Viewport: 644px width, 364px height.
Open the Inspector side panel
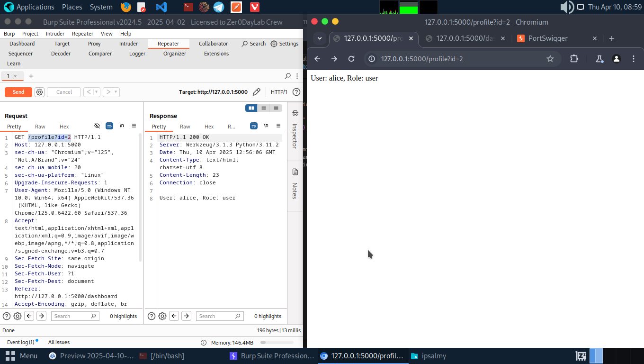[x=295, y=130]
